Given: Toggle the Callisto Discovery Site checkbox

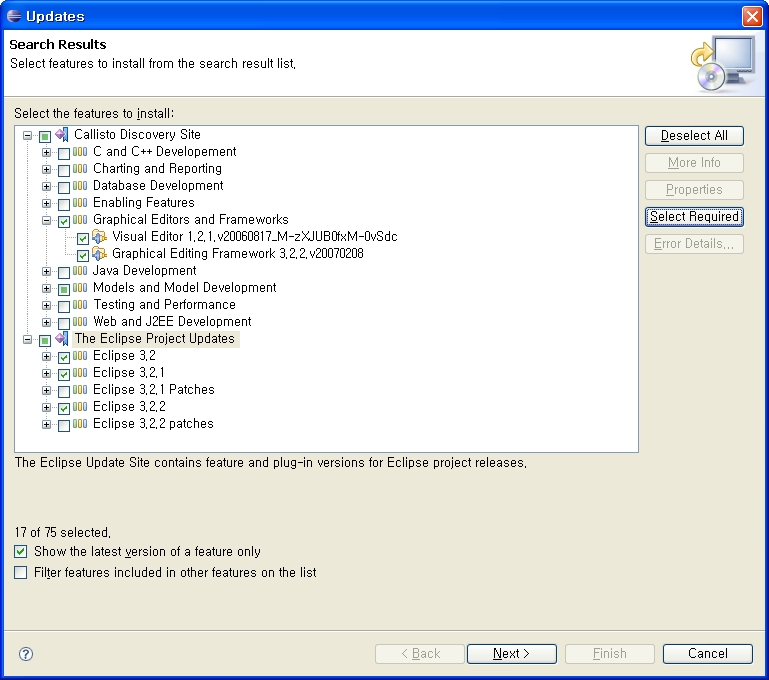Looking at the screenshot, I should (45, 136).
